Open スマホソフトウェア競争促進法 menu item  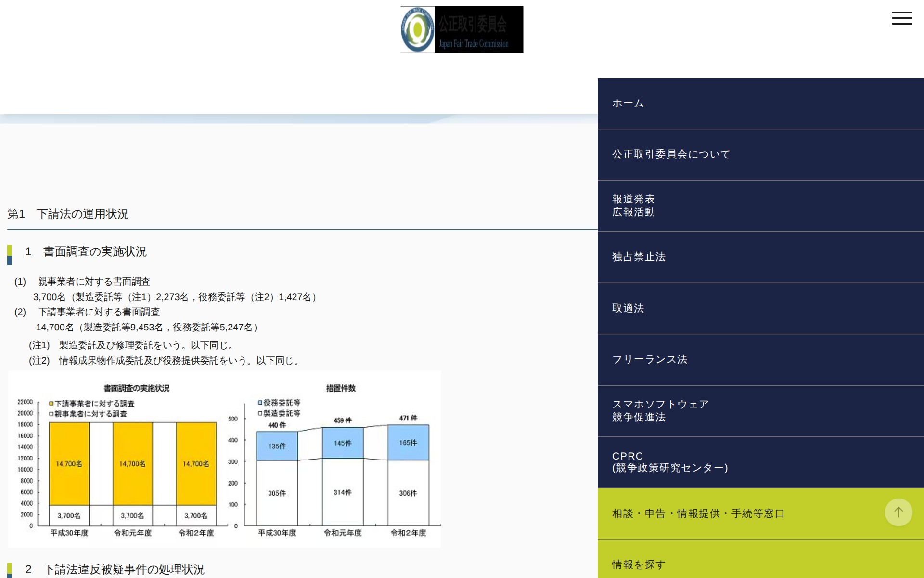click(660, 411)
